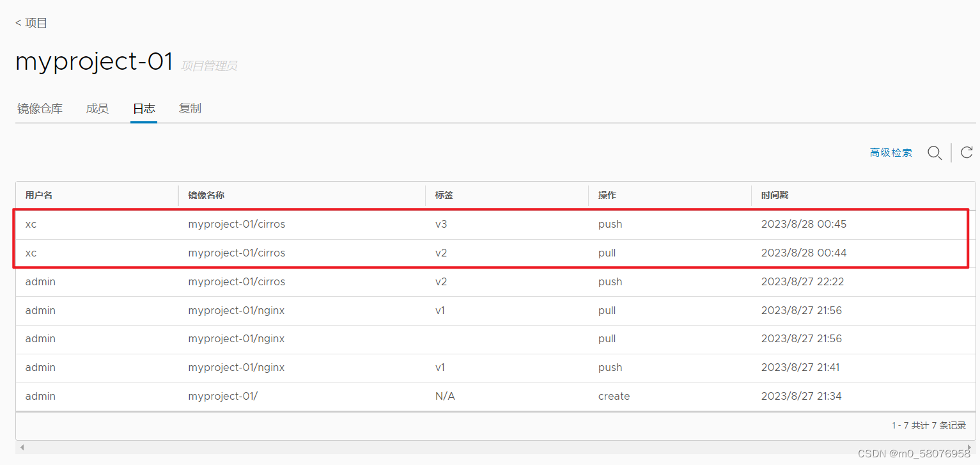Screen dimensions: 980x465
Task: Click the myproject-01/ image name cell
Action: click(222, 397)
